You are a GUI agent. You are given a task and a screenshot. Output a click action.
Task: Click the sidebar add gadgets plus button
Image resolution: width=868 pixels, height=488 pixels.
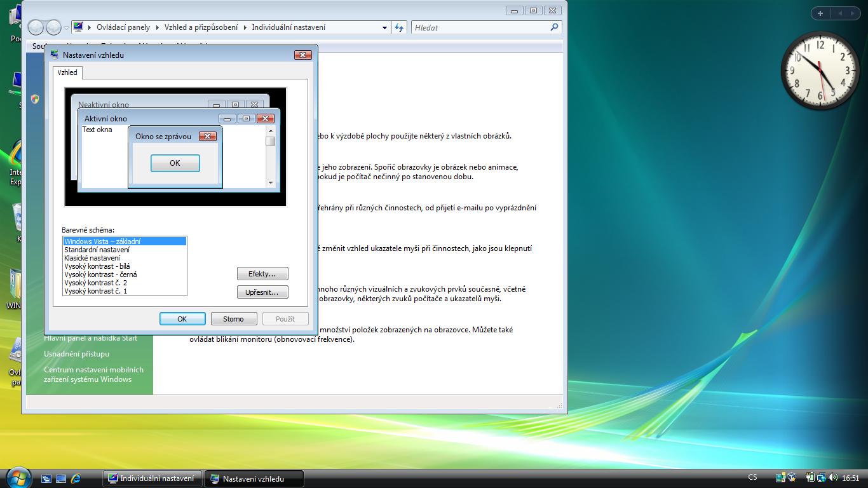click(820, 13)
